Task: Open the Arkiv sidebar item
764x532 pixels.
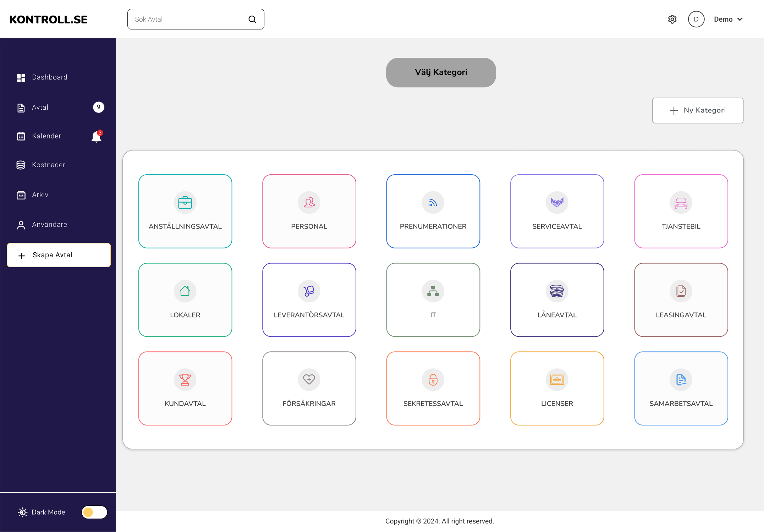Action: (40, 195)
